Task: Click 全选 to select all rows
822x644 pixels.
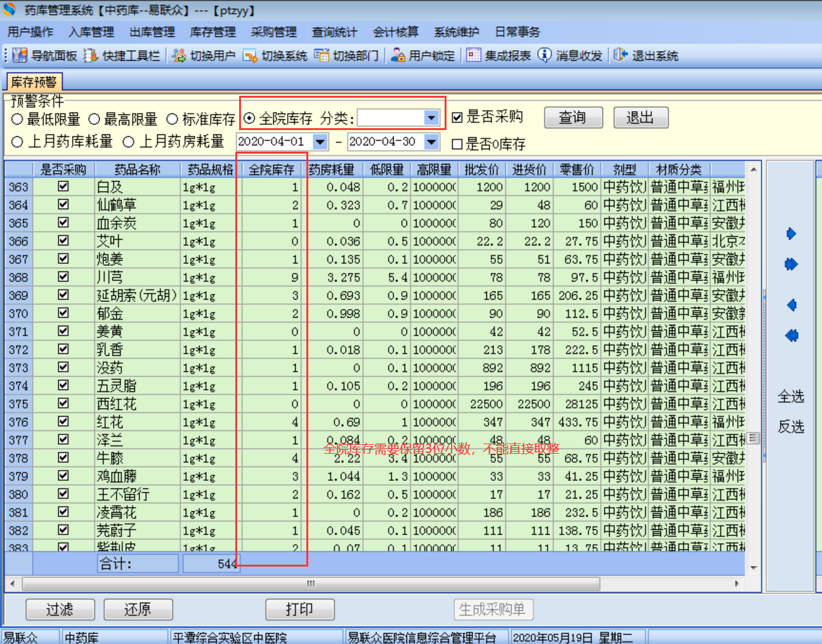Action: click(791, 397)
